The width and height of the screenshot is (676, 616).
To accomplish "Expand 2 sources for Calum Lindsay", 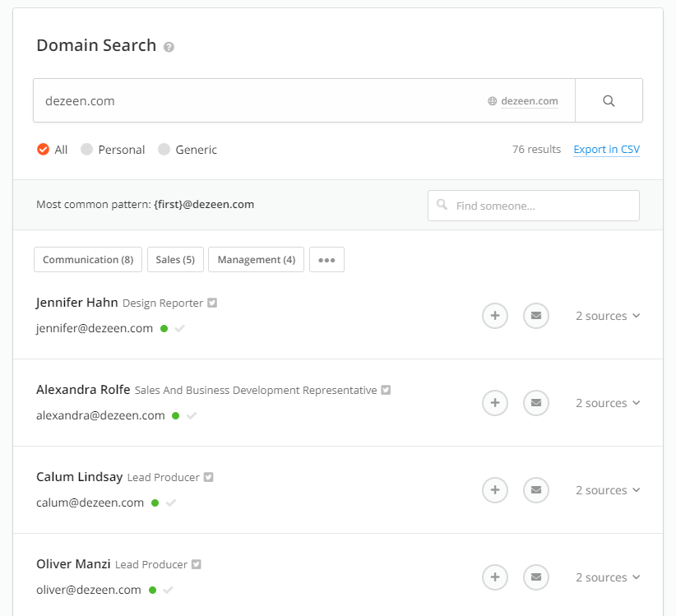I will [x=608, y=490].
